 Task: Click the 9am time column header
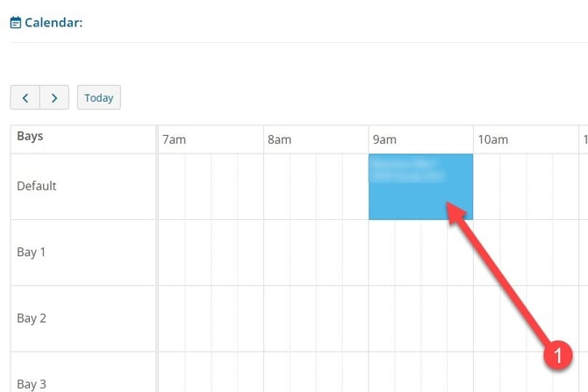pos(384,139)
